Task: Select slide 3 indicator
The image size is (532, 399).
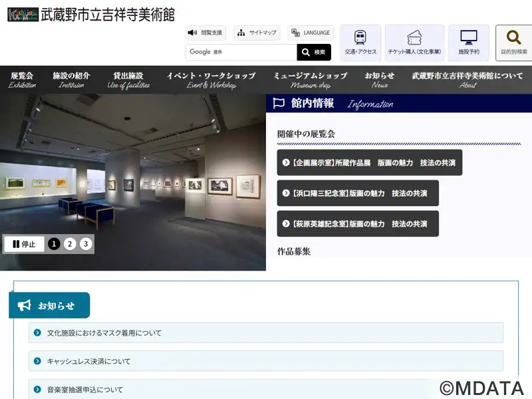Action: click(86, 244)
